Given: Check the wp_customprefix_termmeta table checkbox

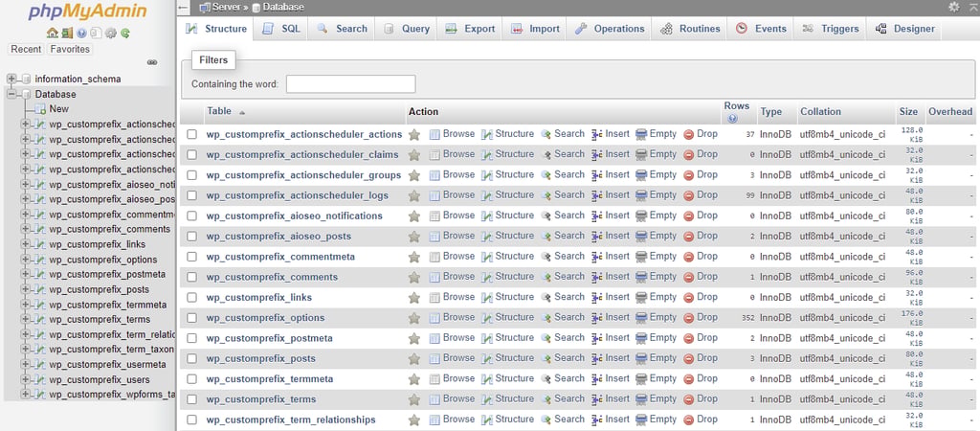Looking at the screenshot, I should tap(192, 378).
